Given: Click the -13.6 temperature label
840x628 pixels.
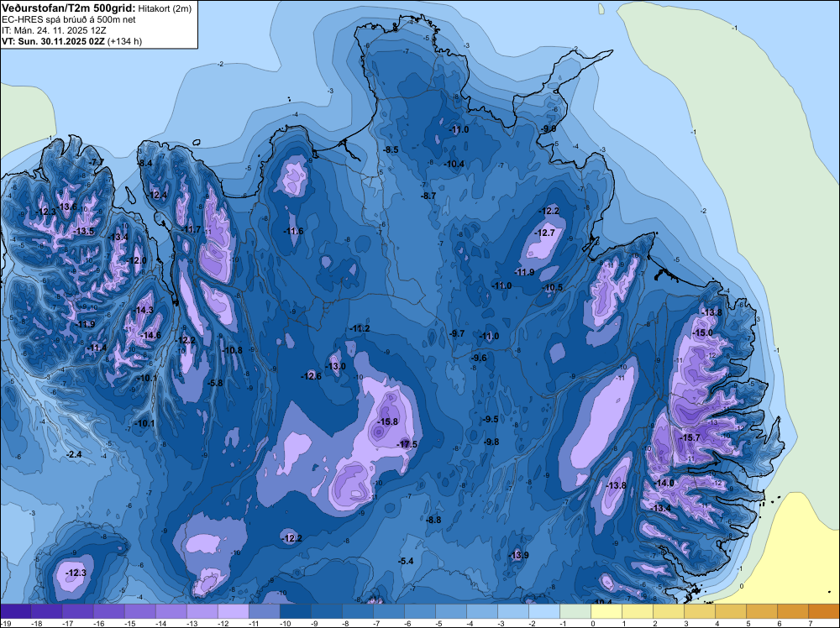Looking at the screenshot, I should (67, 207).
